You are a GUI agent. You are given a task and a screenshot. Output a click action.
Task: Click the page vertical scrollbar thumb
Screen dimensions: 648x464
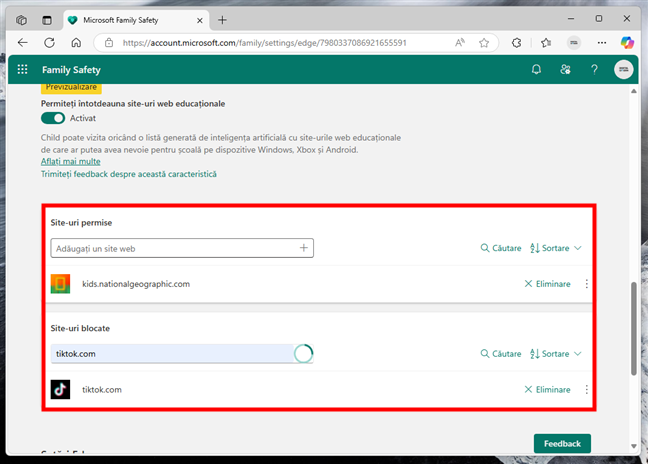(x=634, y=328)
